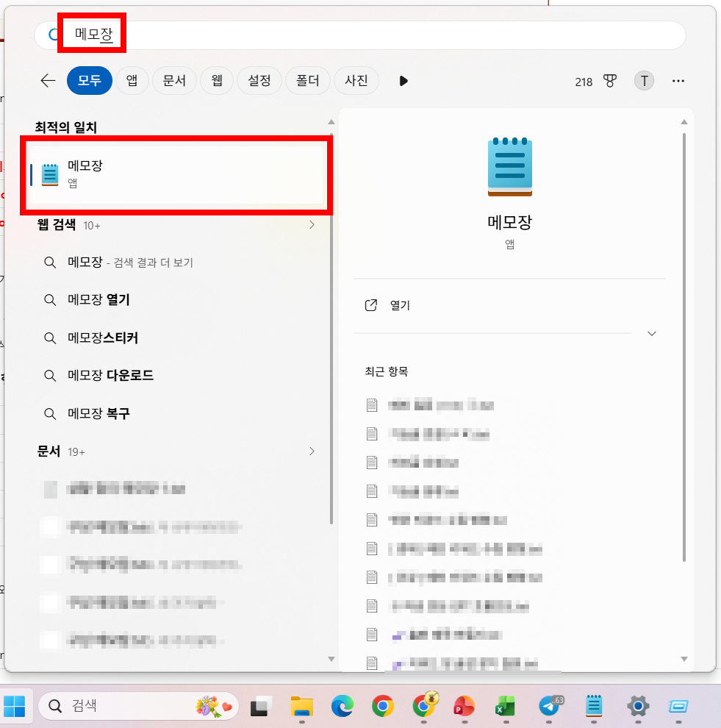Launch Microsoft Edge from taskbar

point(342,707)
